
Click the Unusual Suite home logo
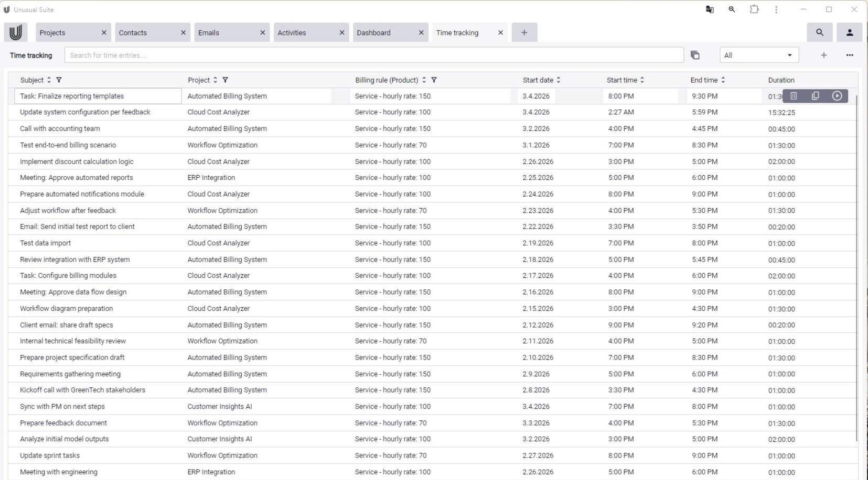tap(16, 32)
